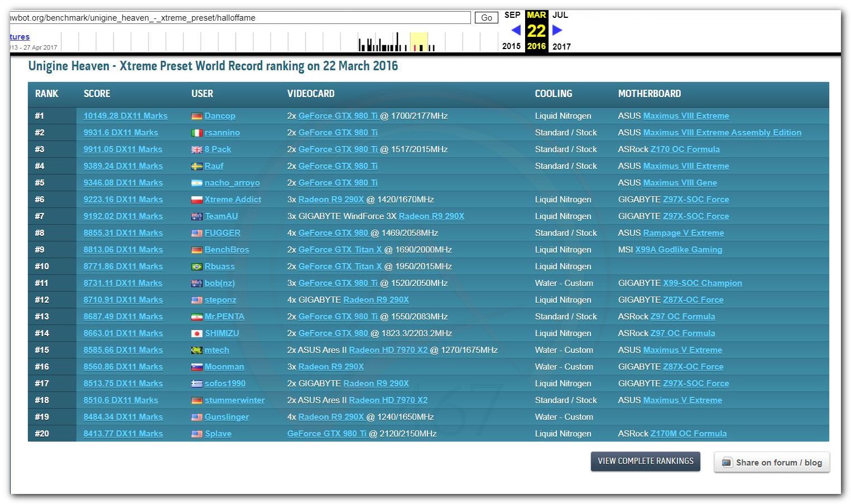Click the page heading about Xtreme Preset ranking
This screenshot has width=851, height=504.
pos(213,66)
